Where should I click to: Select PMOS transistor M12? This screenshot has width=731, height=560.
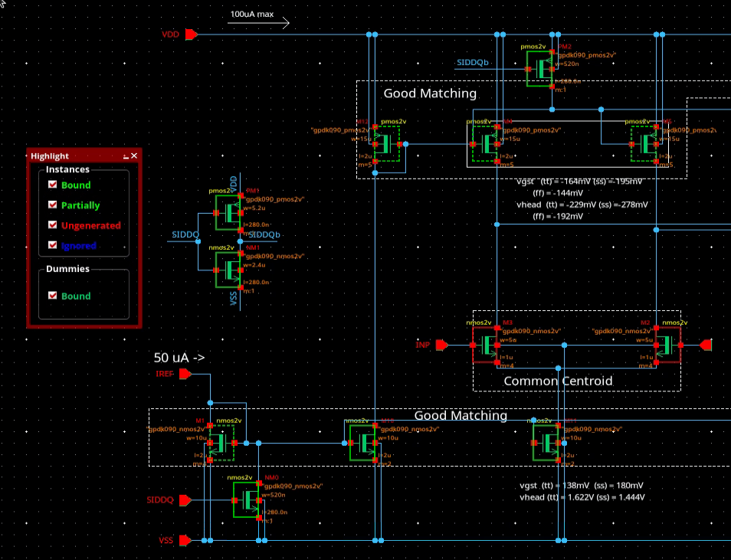pyautogui.click(x=387, y=144)
